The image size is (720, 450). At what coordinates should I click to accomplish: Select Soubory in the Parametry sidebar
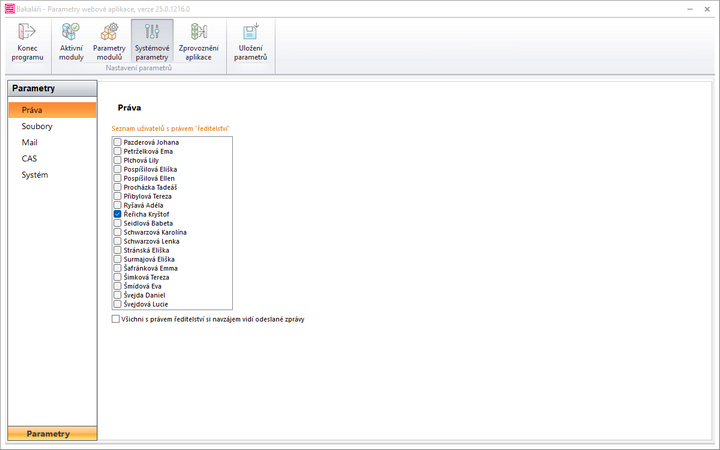(x=37, y=127)
